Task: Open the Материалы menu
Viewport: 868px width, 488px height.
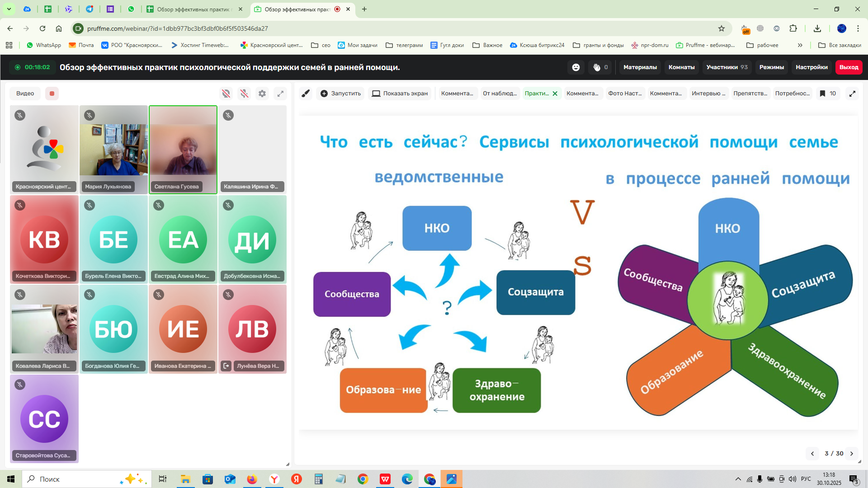Action: [640, 67]
